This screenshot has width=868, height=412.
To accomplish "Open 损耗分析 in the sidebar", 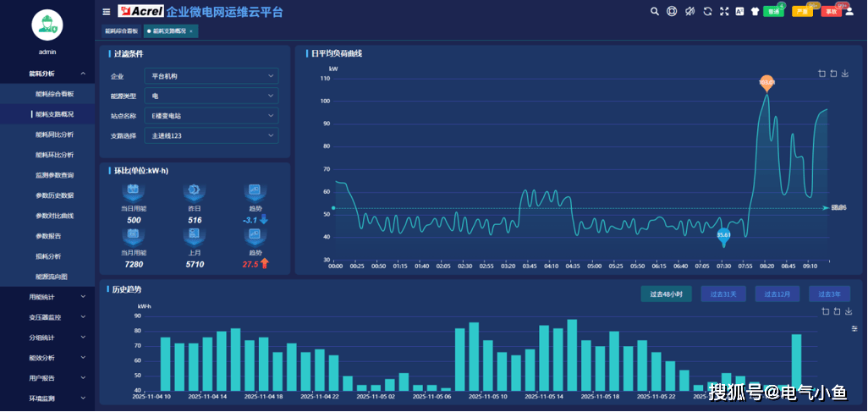I will 47,256.
